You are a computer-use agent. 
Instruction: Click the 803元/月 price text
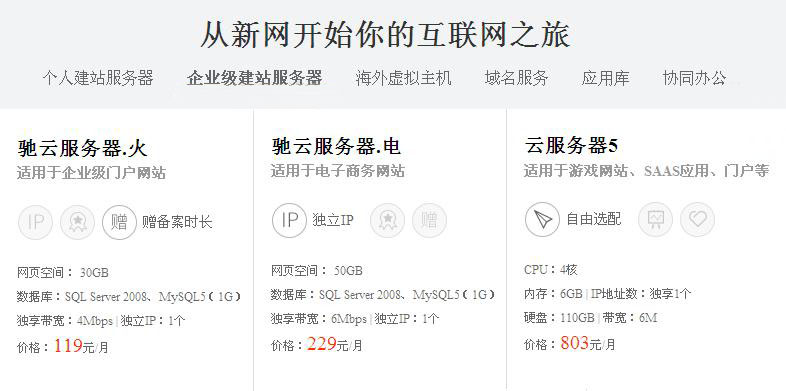click(x=588, y=344)
